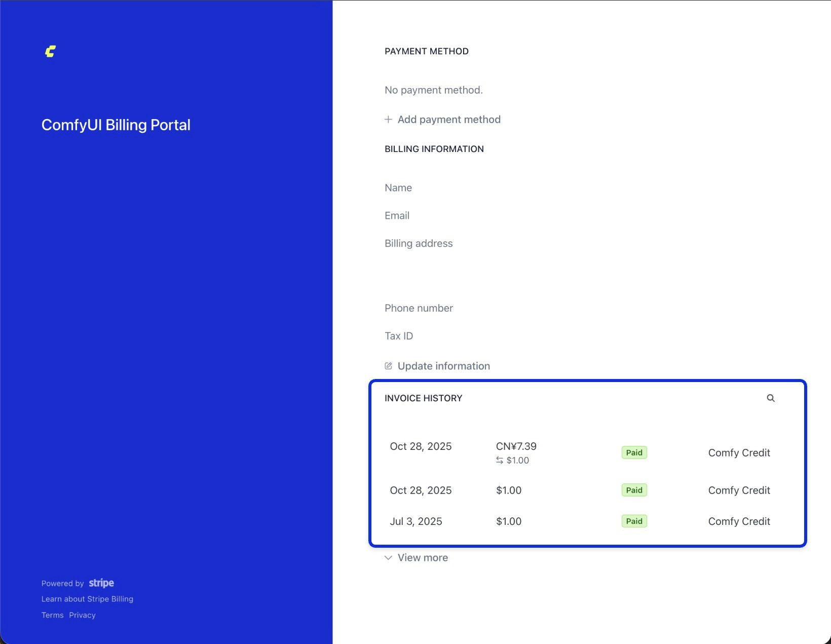Select the Payment Method section heading
The image size is (831, 644).
(x=426, y=51)
